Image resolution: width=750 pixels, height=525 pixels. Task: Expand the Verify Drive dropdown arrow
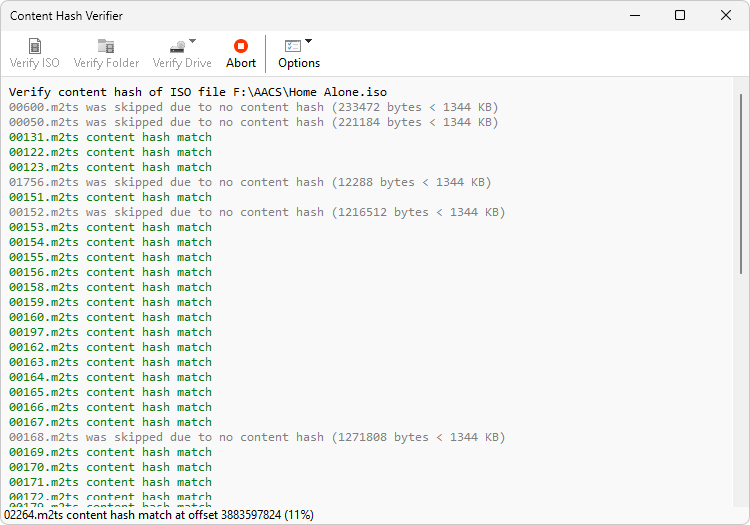click(193, 42)
